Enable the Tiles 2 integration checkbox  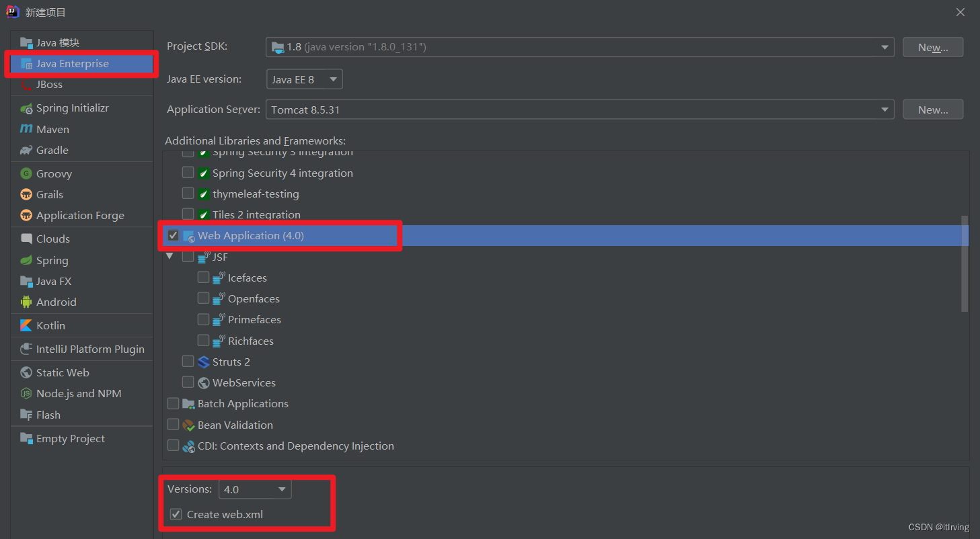tap(188, 214)
